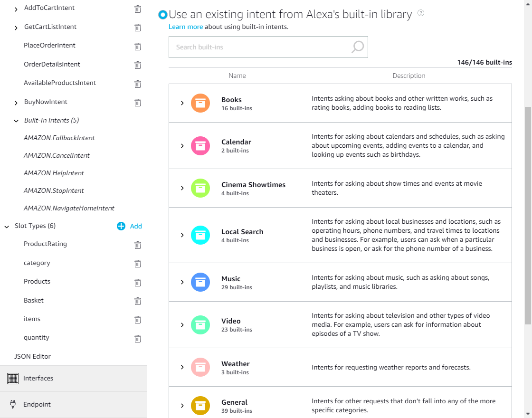Image resolution: width=532 pixels, height=418 pixels.
Task: Open OrderDetailsIntent
Action: pyautogui.click(x=52, y=64)
